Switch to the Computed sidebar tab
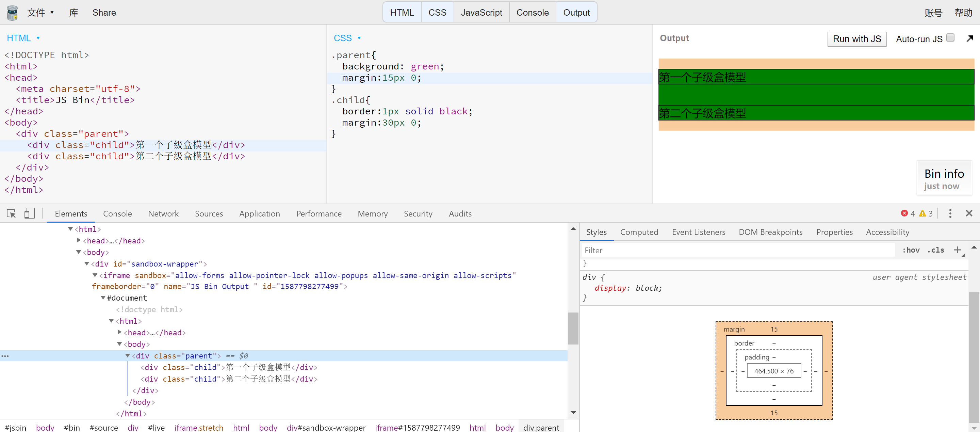This screenshot has width=980, height=432. (x=639, y=232)
